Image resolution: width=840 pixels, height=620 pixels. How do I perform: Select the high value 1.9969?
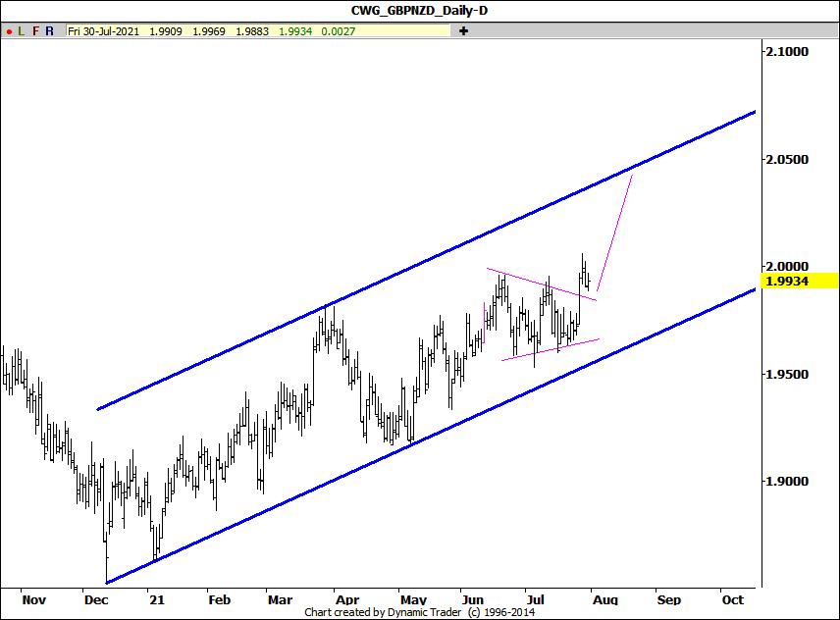[x=209, y=31]
